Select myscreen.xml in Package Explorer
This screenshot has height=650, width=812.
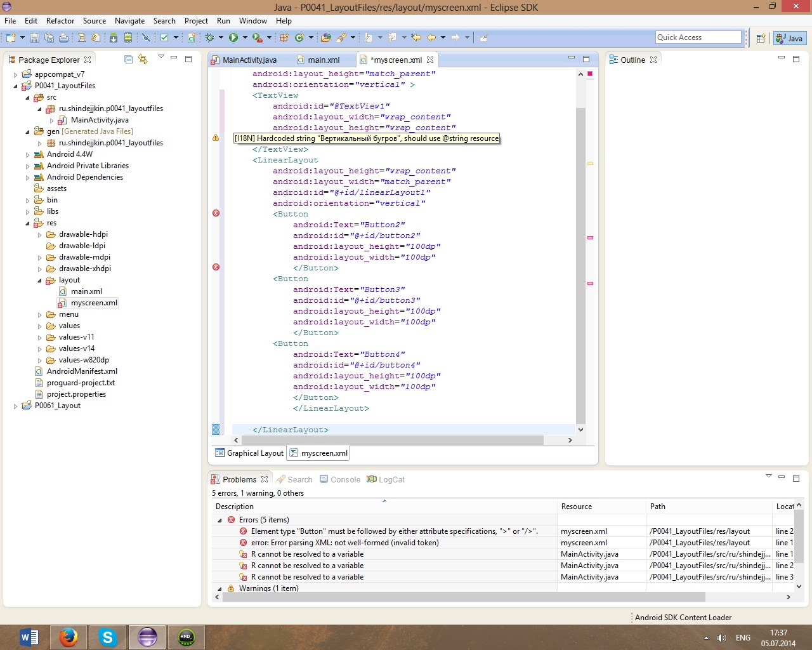click(x=94, y=303)
